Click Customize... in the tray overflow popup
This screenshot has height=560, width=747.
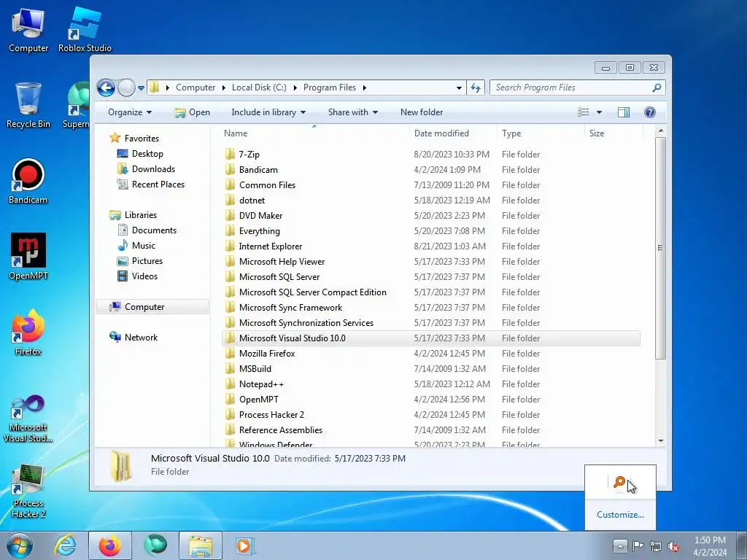(x=620, y=514)
